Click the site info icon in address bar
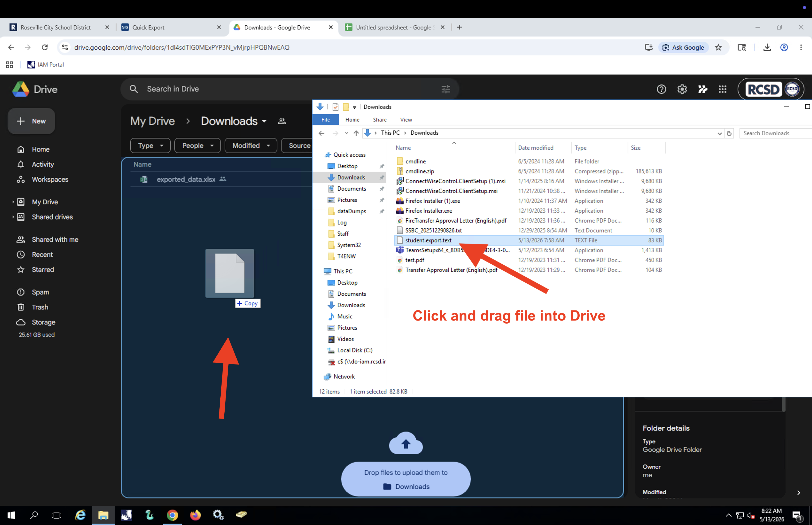812x525 pixels. [65, 47]
